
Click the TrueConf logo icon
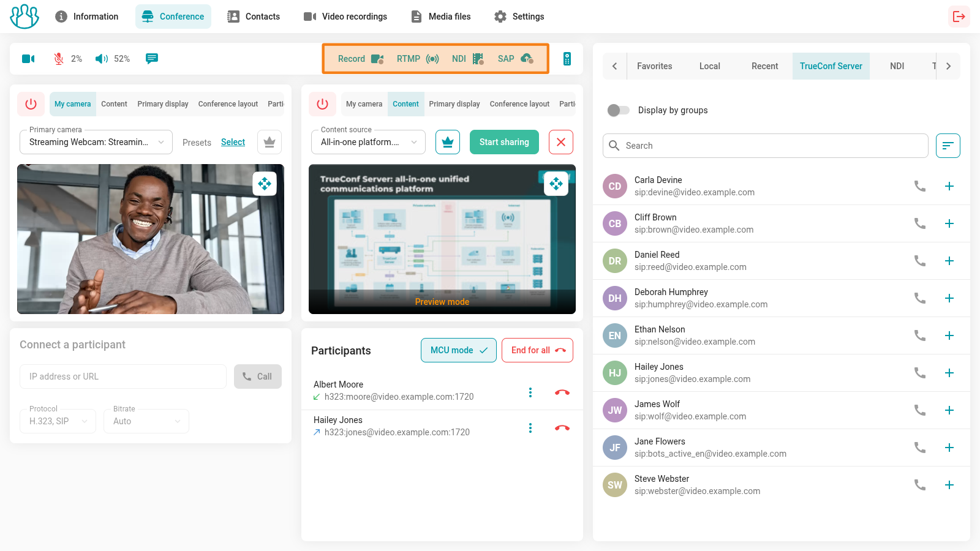[24, 17]
